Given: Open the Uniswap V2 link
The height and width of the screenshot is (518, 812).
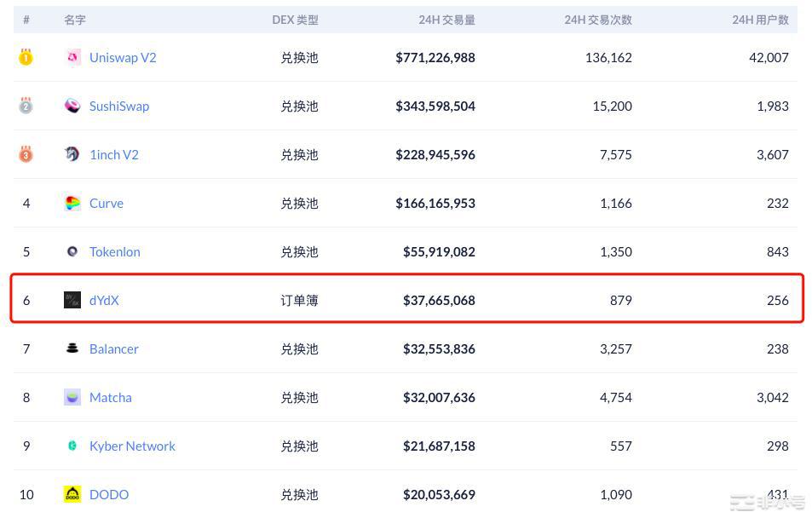Looking at the screenshot, I should point(123,57).
